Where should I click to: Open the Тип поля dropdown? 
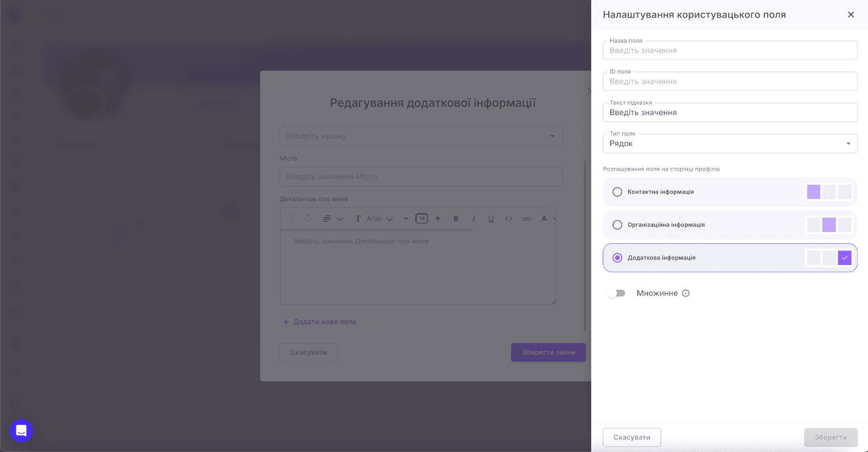click(x=730, y=144)
